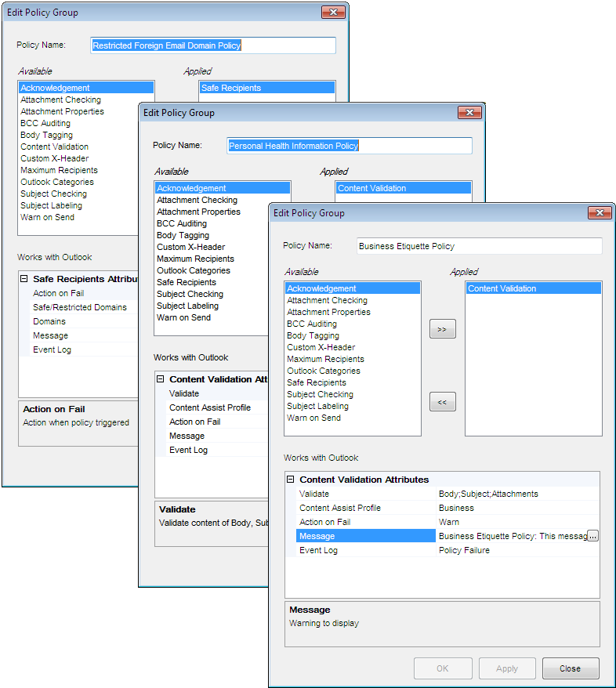The width and height of the screenshot is (616, 688).
Task: Select Maximum Recipients in Business Etiquette Available list
Action: (353, 359)
